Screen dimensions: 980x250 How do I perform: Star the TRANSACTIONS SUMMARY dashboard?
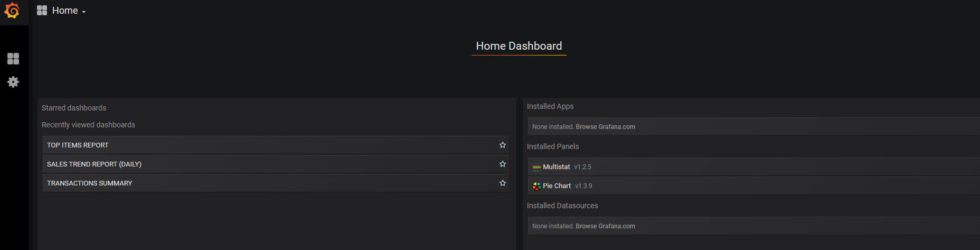503,183
